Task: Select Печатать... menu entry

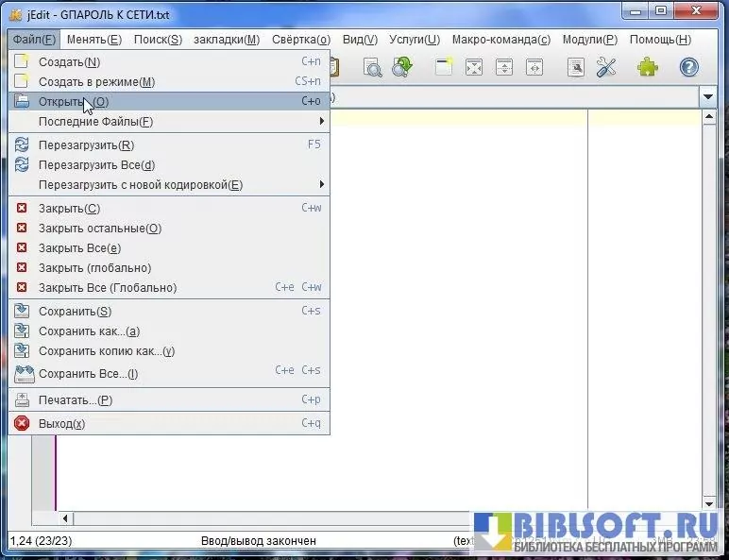Action: pyautogui.click(x=76, y=400)
